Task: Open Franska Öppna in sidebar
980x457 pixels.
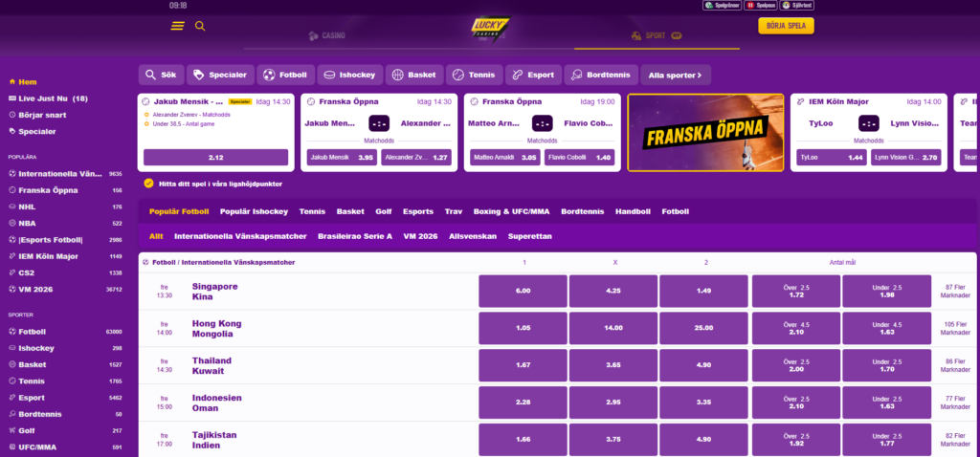Action: pos(65,190)
